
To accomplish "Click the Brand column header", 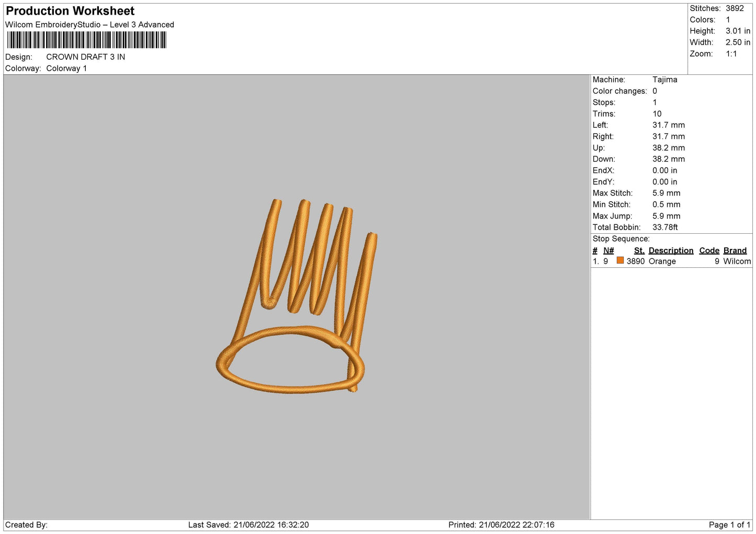I will click(x=735, y=251).
